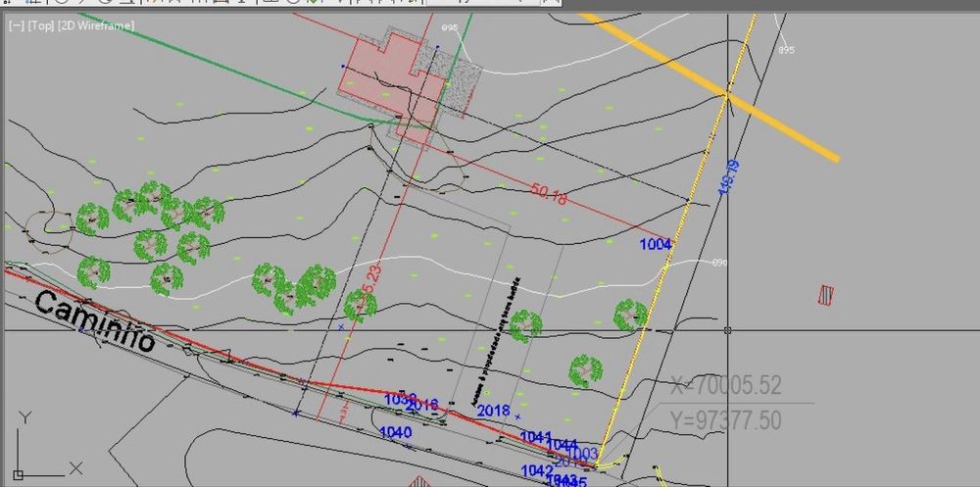Open the [Top] view controls menu
Image resolution: width=980 pixels, height=487 pixels.
coord(40,25)
